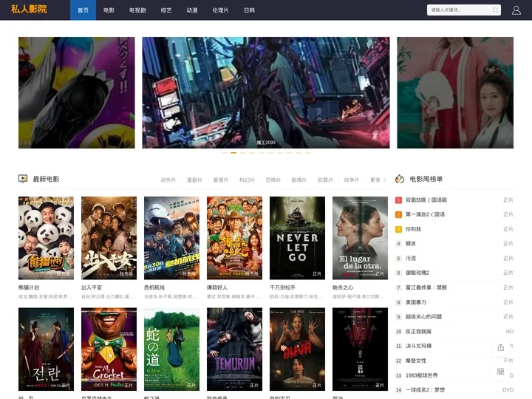Open the 电视剧 navigation tab
Viewport: 532px width, 399px height.
(x=137, y=10)
